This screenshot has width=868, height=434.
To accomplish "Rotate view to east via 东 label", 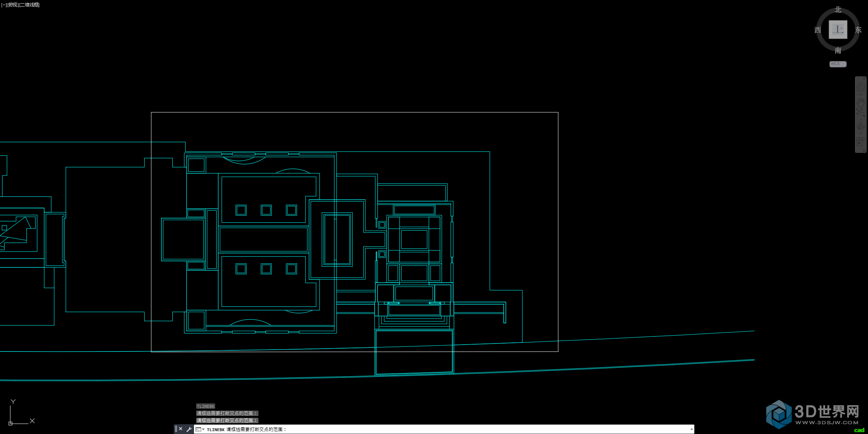I will point(858,30).
